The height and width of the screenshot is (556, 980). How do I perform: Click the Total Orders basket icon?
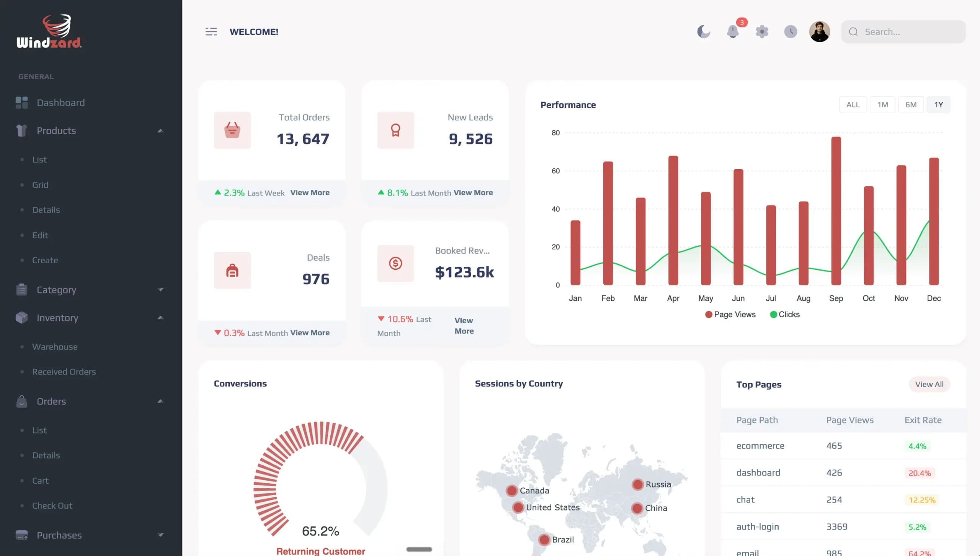232,130
